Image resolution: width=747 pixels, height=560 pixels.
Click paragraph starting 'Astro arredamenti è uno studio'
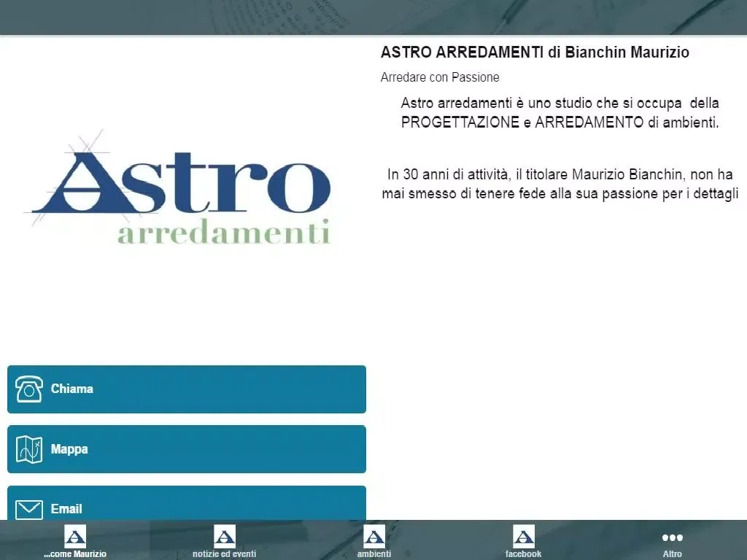click(x=560, y=112)
